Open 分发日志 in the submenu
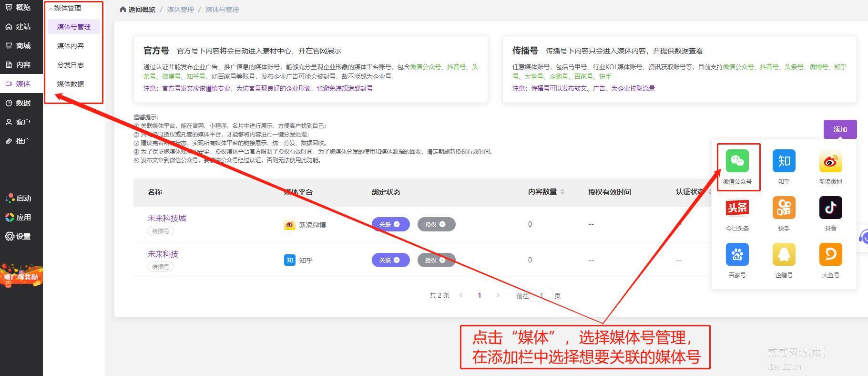Viewport: 868px width, 376px height. [71, 65]
